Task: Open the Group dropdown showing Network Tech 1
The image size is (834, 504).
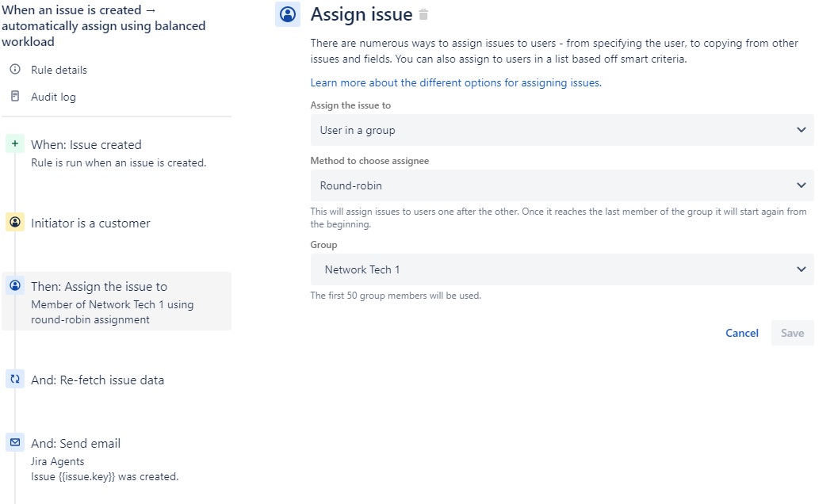Action: tap(561, 269)
